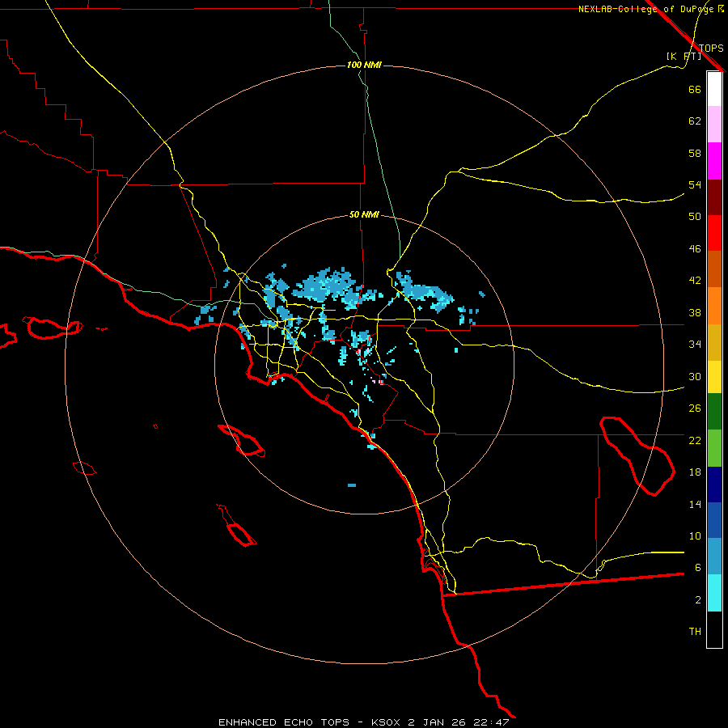Click "ENHANCED ECHO TOPS" in the bottom caption
This screenshot has width=728, height=728.
pos(284,722)
